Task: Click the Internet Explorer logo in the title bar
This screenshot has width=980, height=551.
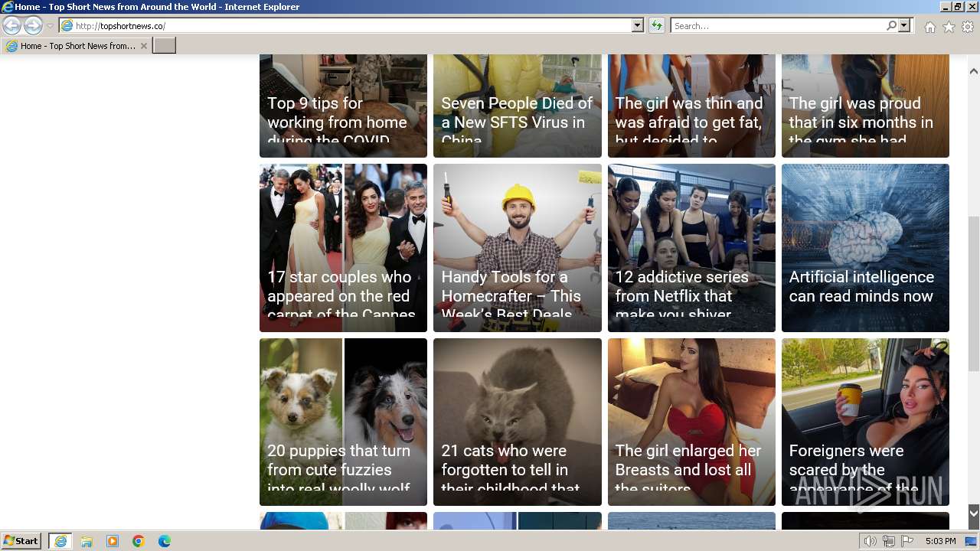Action: click(x=8, y=7)
